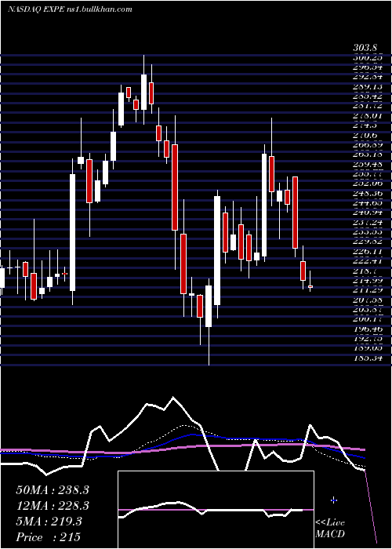Click the 218.7 price axis label
The image size is (392, 549).
(367, 271)
